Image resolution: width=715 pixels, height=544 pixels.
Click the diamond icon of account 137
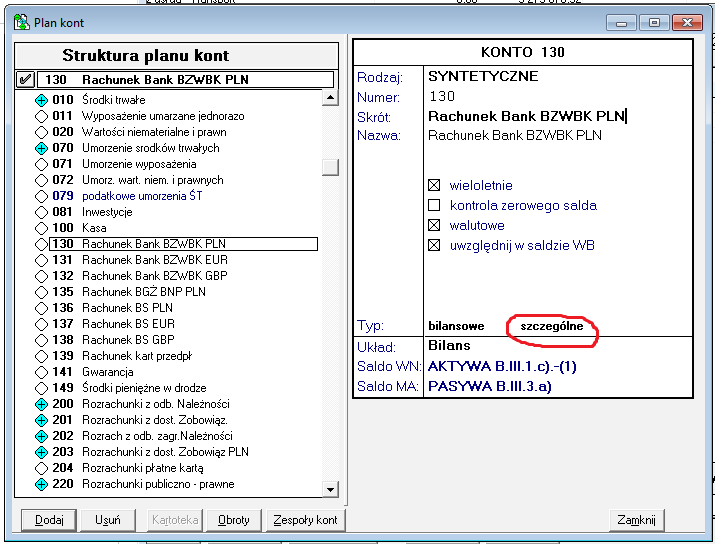41,324
